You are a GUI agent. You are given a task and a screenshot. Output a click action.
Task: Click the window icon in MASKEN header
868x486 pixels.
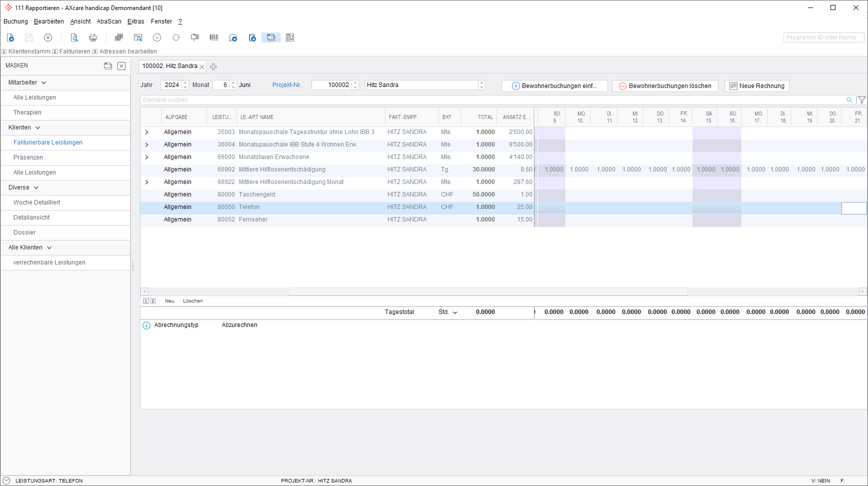(x=108, y=65)
